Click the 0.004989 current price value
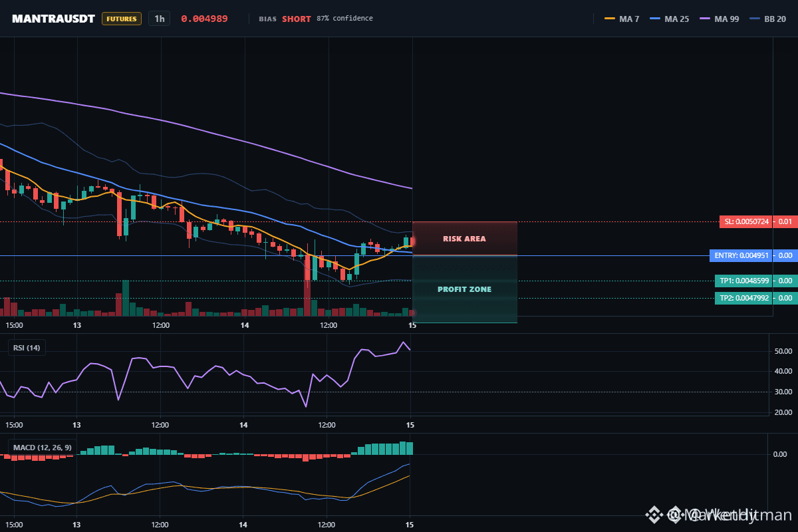 [204, 19]
